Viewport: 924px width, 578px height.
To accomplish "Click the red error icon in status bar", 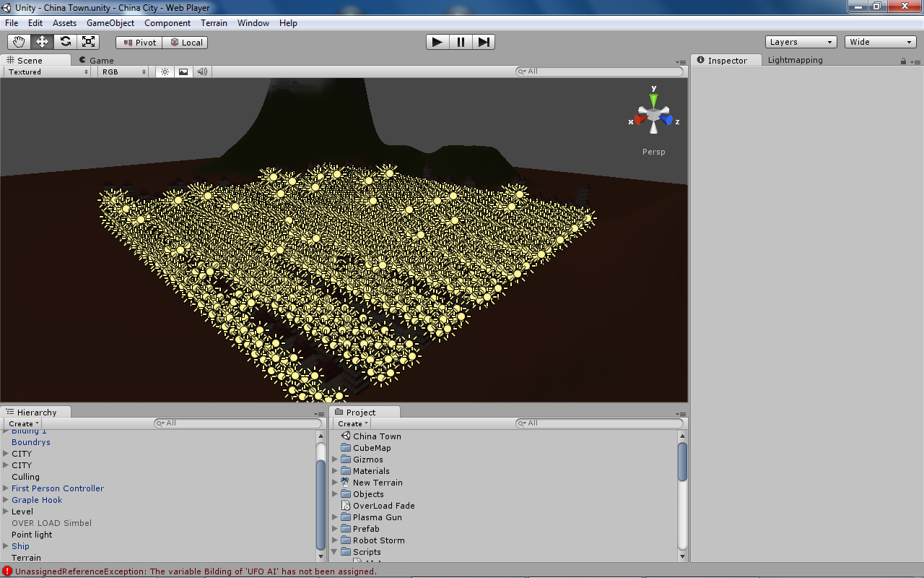I will pos(7,571).
